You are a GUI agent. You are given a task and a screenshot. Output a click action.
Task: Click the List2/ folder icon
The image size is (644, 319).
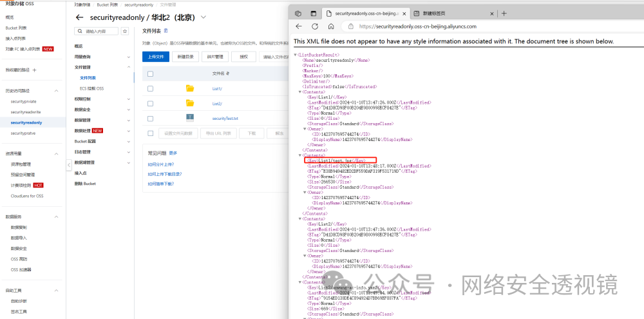point(190,103)
